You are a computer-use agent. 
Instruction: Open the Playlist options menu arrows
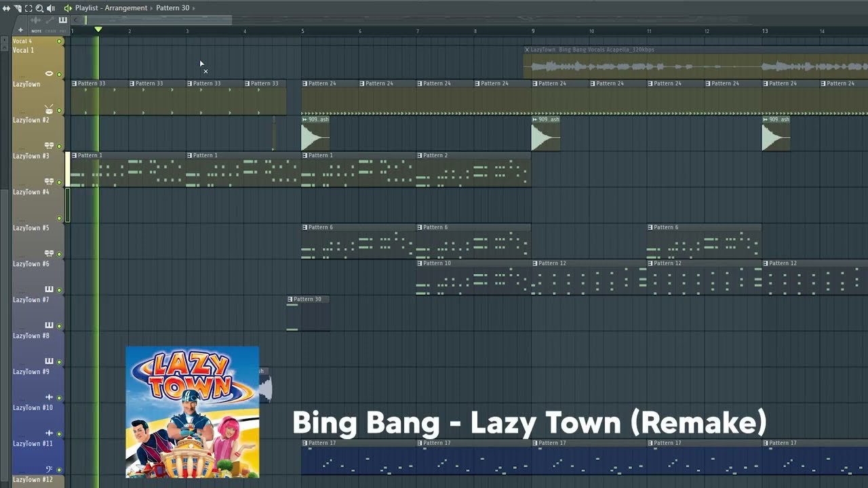[x=6, y=8]
